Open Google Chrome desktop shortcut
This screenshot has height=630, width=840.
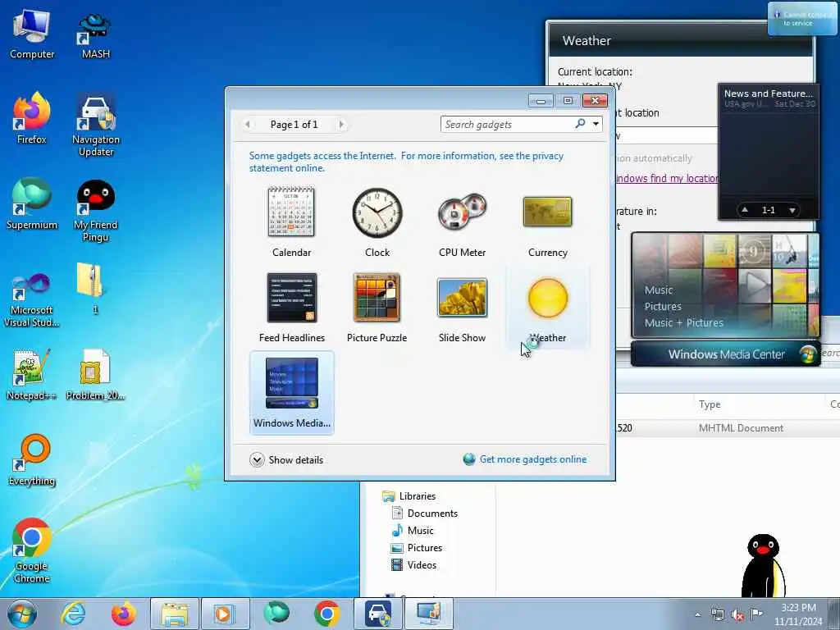point(32,550)
